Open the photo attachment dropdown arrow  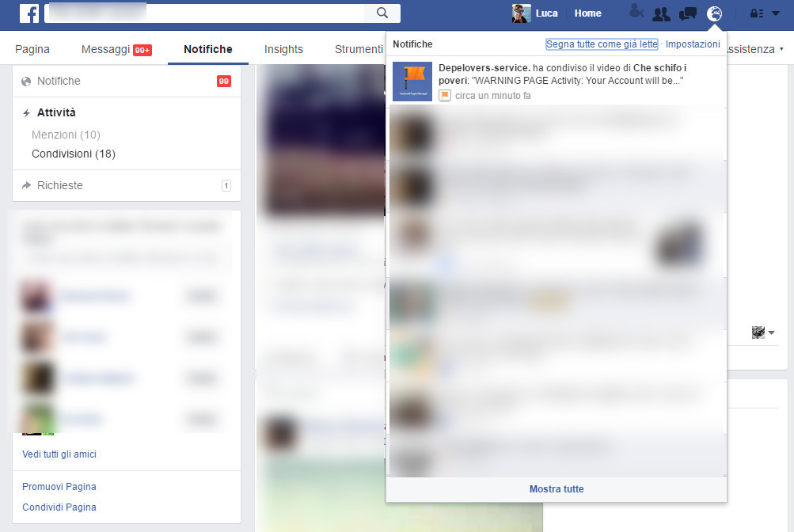coord(771,332)
